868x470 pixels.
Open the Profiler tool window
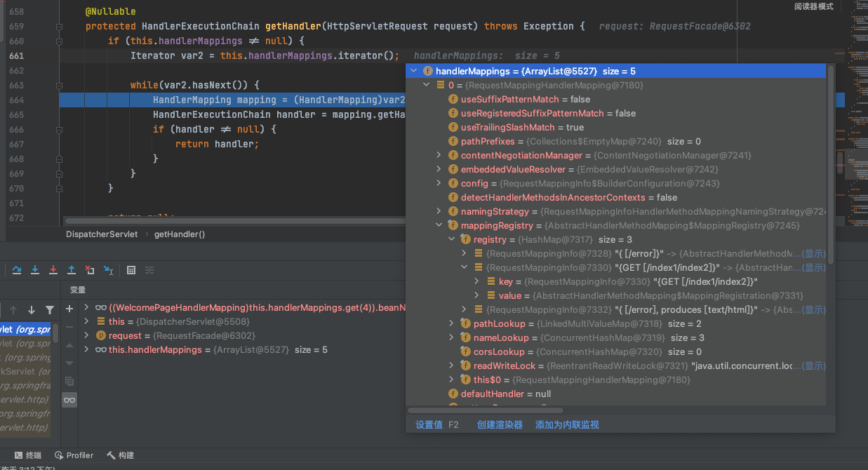pyautogui.click(x=74, y=455)
